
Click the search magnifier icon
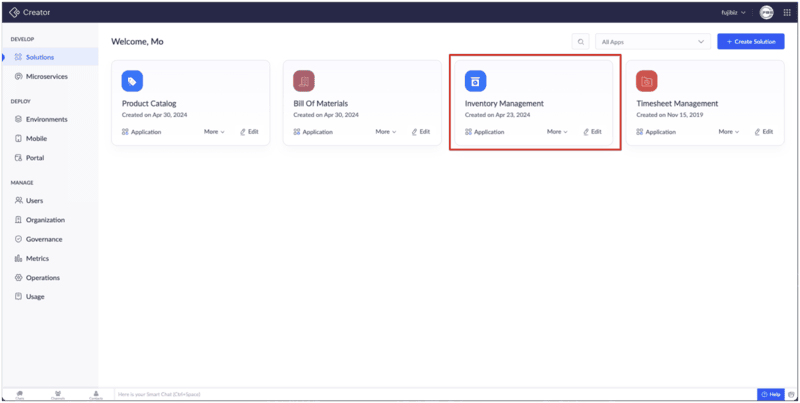click(x=580, y=42)
